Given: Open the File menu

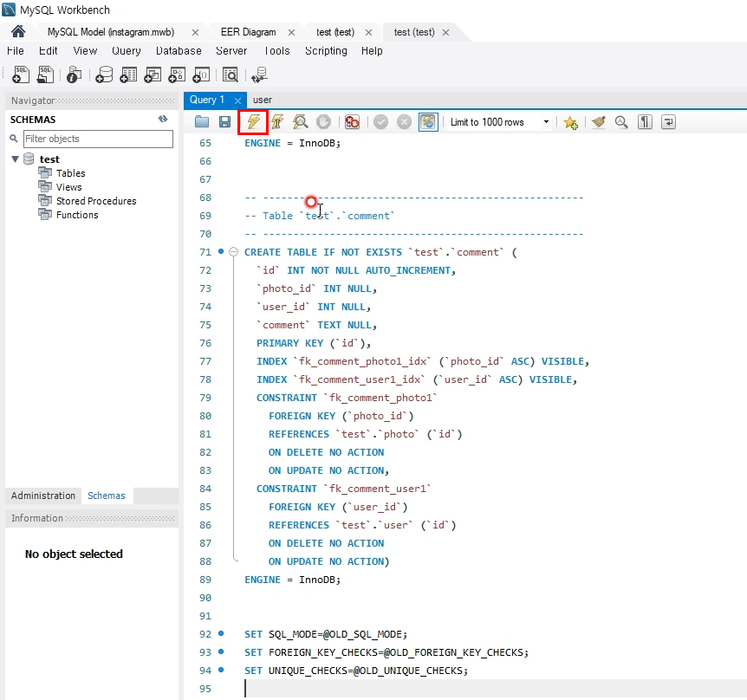Looking at the screenshot, I should (x=16, y=51).
